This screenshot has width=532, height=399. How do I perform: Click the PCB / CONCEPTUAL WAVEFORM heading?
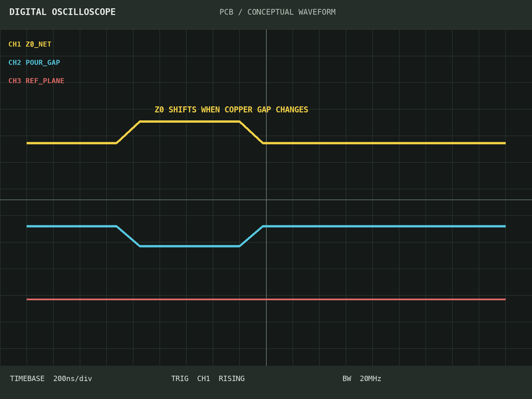coord(277,12)
